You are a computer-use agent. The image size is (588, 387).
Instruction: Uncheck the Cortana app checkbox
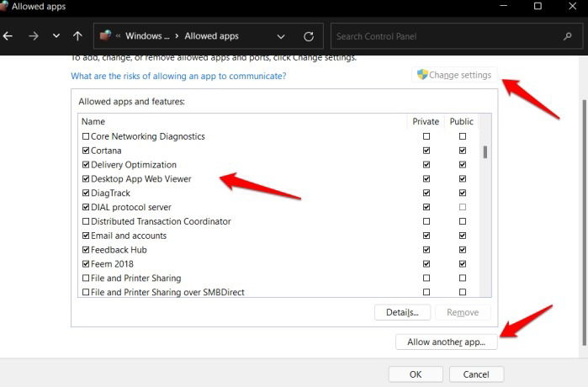(86, 151)
